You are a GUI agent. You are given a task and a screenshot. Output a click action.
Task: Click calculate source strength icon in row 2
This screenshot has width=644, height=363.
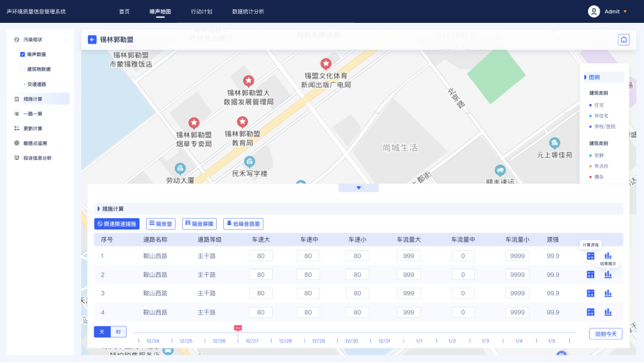(x=591, y=274)
